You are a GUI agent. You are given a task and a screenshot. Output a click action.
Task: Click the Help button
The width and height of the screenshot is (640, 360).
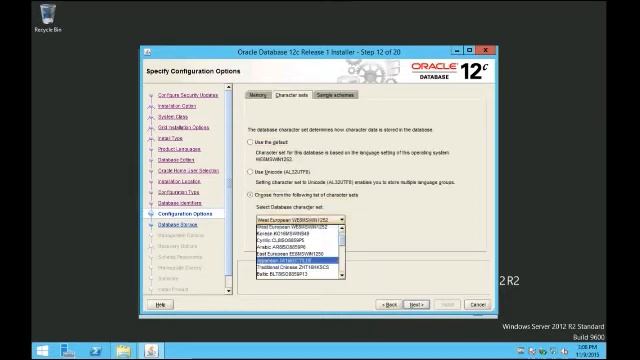pyautogui.click(x=160, y=304)
